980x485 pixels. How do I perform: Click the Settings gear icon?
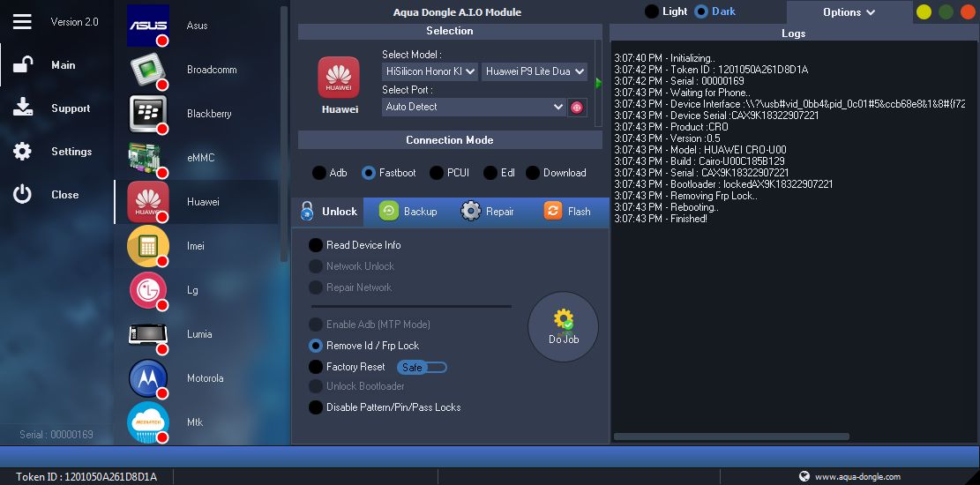pos(23,152)
